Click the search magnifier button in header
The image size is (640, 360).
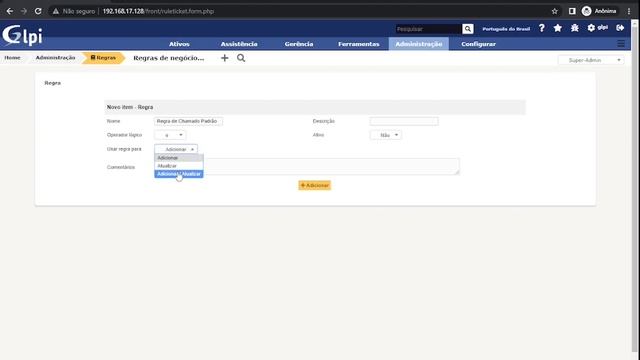(x=468, y=29)
